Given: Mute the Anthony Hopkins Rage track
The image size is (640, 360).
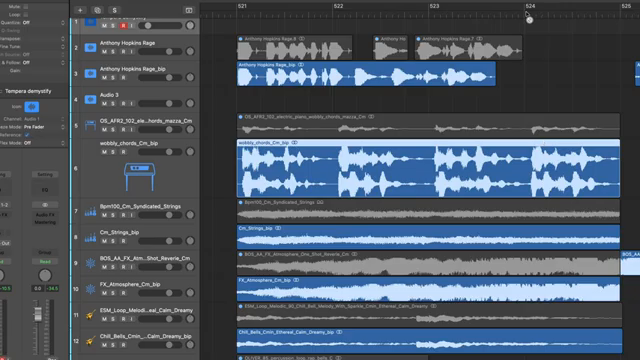Looking at the screenshot, I should [x=104, y=52].
